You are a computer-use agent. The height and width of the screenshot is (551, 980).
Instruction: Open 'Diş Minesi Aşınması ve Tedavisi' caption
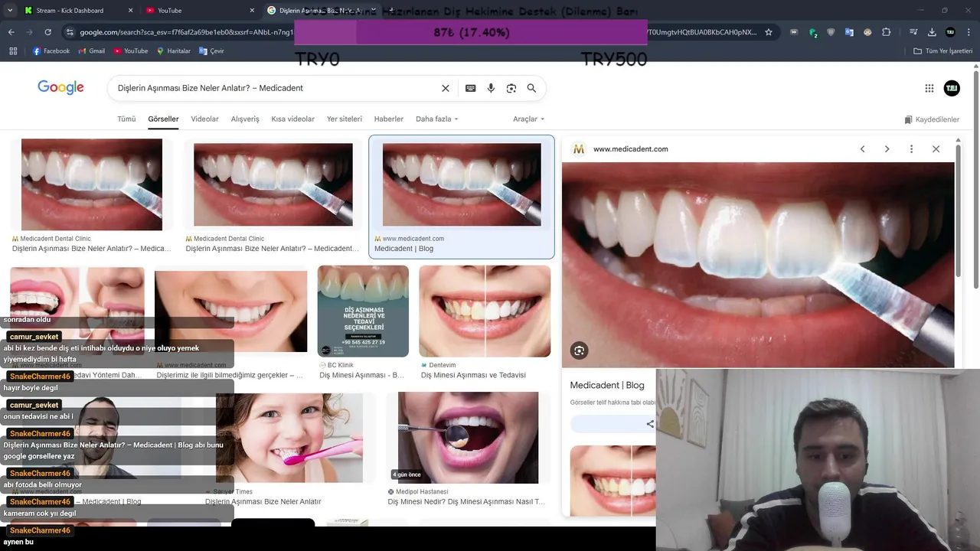pyautogui.click(x=473, y=376)
